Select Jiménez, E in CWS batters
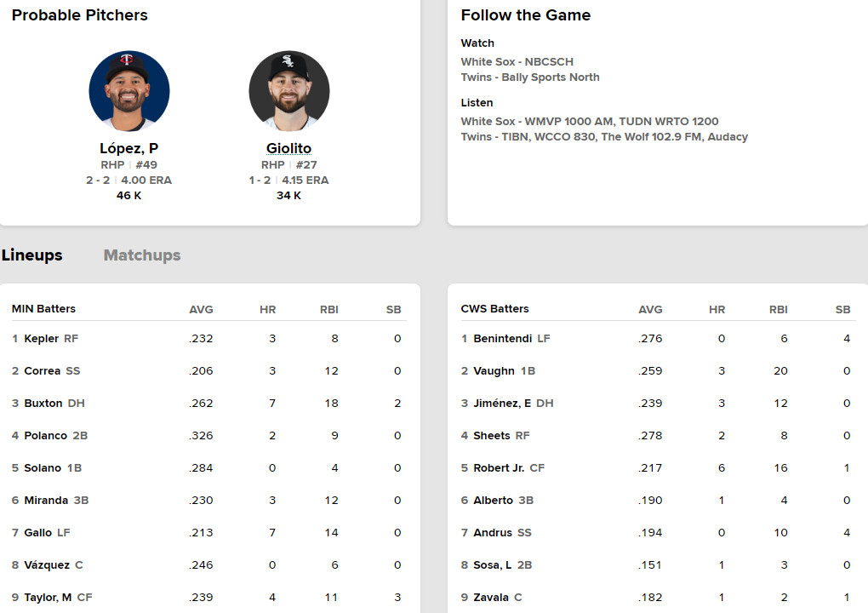Viewport: 868px width, 613px height. click(502, 404)
